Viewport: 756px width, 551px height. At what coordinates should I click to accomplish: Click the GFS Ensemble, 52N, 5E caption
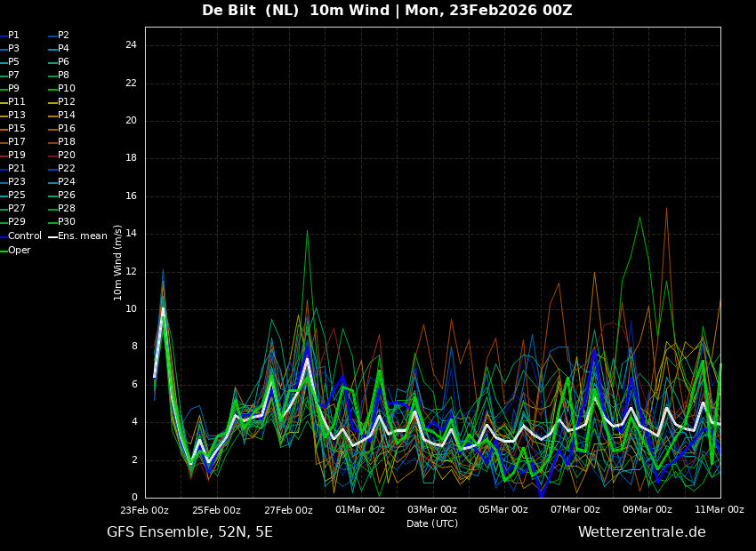point(189,532)
